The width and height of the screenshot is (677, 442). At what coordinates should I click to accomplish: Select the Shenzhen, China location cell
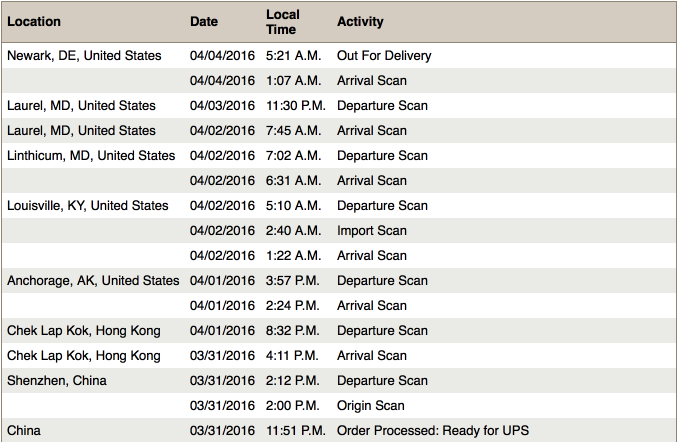(57, 381)
